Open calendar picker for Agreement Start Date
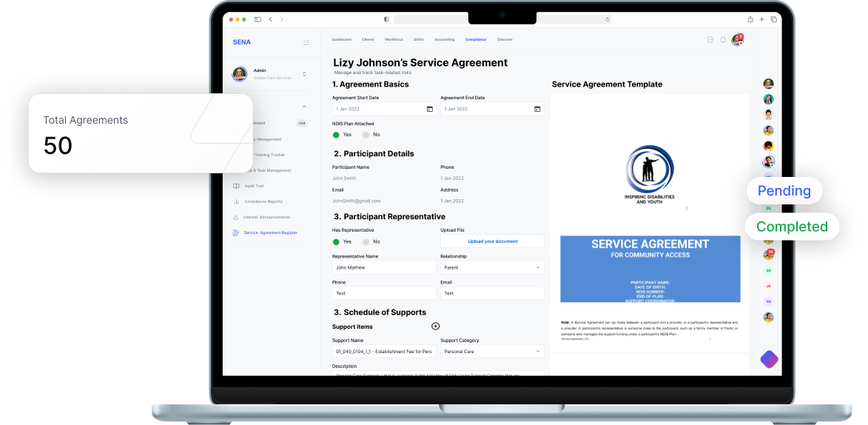This screenshot has height=425, width=868. point(429,109)
